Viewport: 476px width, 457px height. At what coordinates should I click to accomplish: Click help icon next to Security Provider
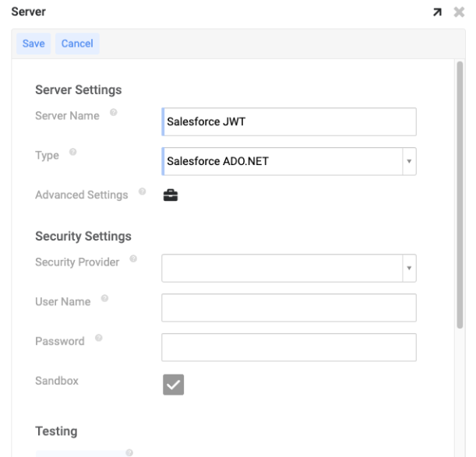click(x=132, y=259)
